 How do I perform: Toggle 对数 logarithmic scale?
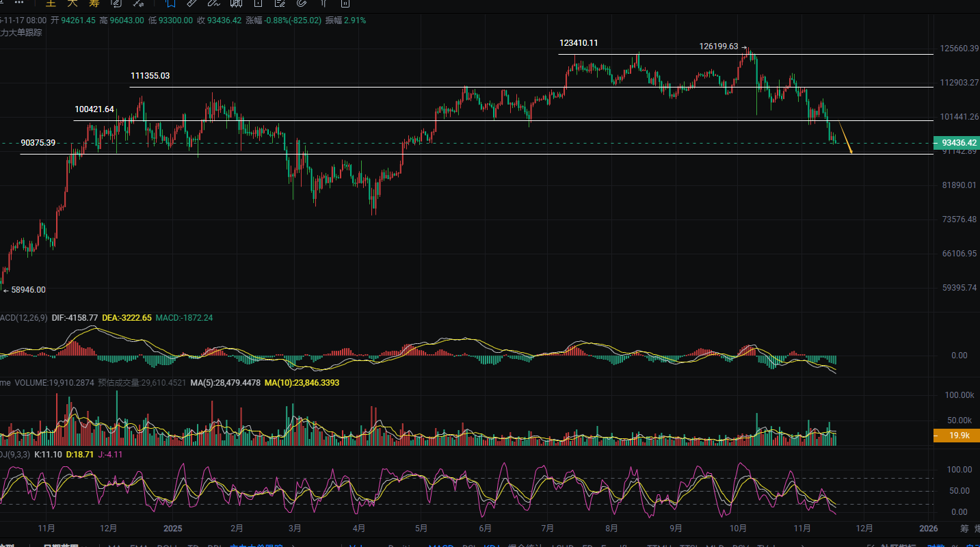(x=934, y=545)
